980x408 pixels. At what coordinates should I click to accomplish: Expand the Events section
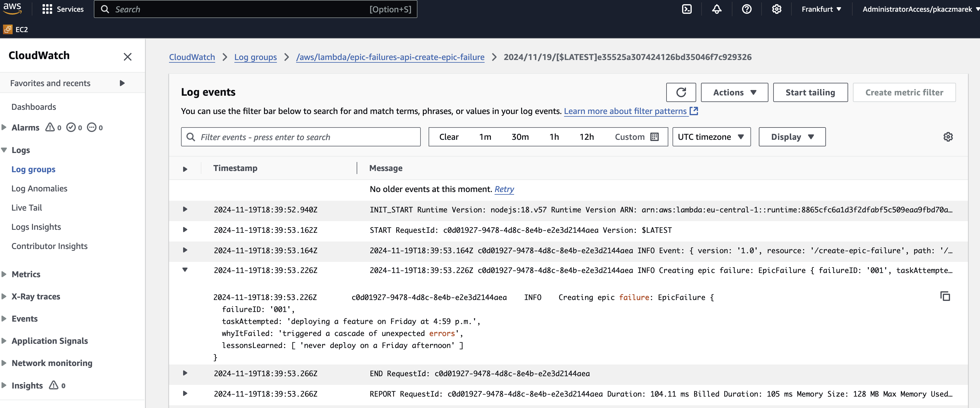[x=4, y=319]
